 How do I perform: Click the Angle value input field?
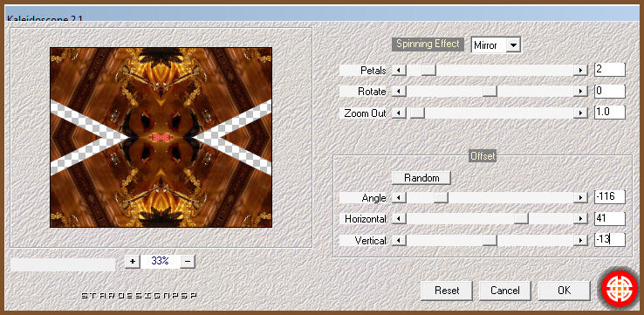tap(610, 197)
